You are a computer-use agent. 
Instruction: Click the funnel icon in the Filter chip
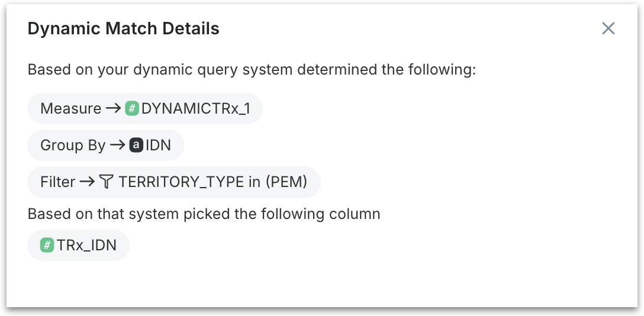tap(105, 182)
